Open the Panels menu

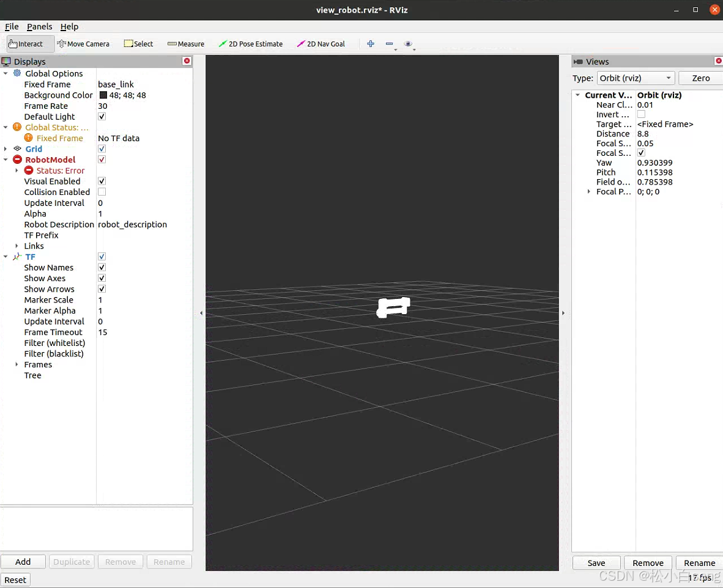[x=39, y=26]
